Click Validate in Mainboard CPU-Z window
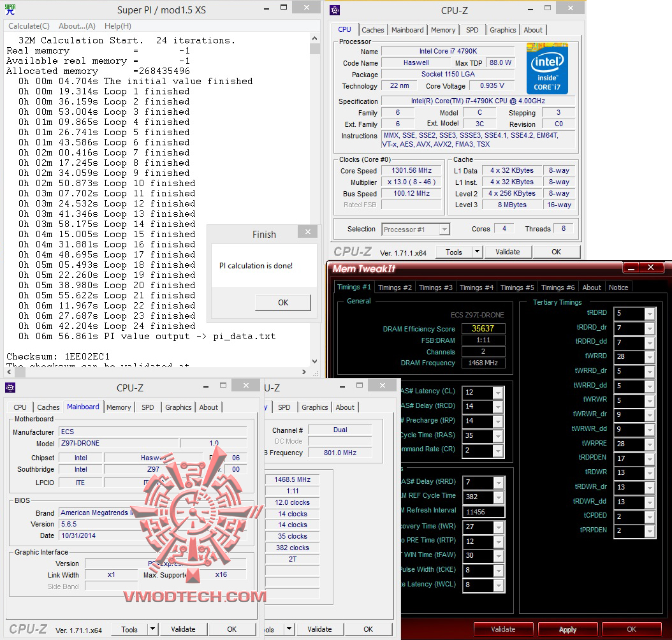This screenshot has height=640, width=672. tap(183, 629)
